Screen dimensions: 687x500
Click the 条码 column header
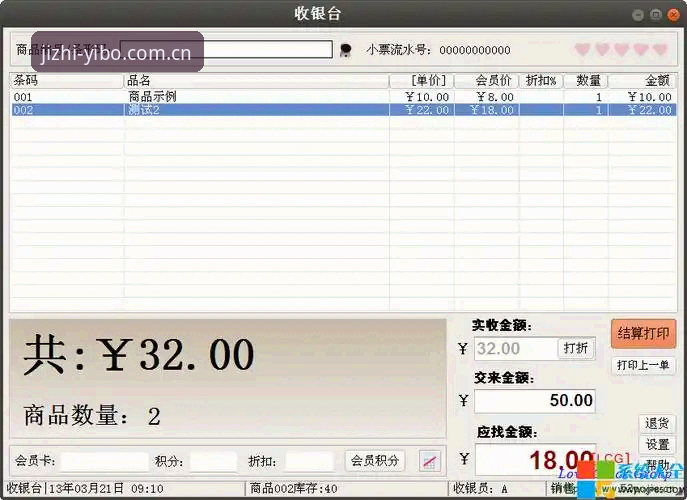point(67,80)
